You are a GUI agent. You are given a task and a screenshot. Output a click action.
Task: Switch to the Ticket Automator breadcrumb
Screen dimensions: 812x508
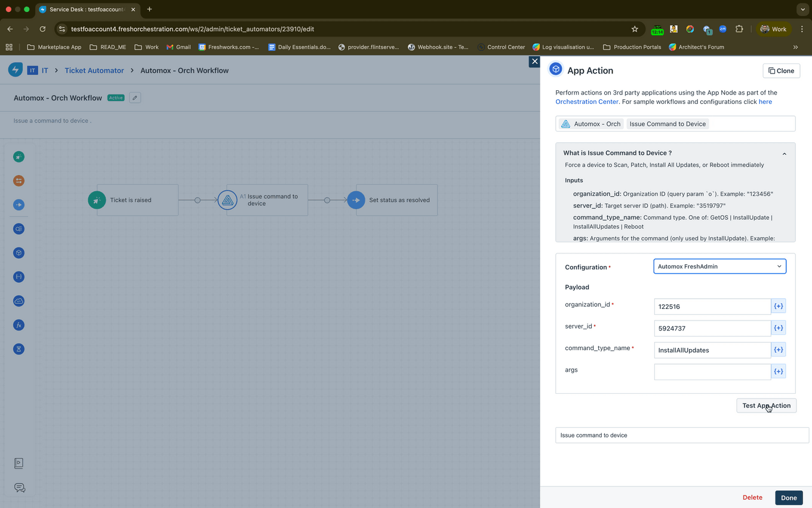[x=94, y=71]
